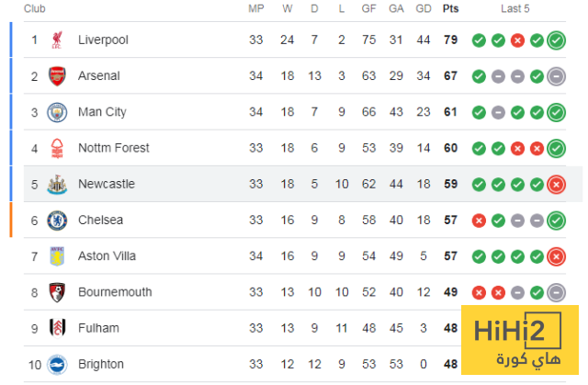Click the Arsenal club crest icon
The image size is (588, 385).
pos(58,76)
